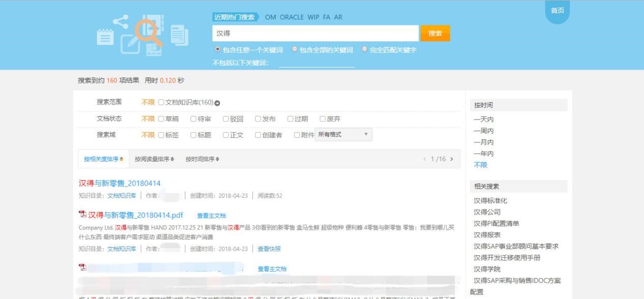
Task: Click related search 汉得公司
Action: click(487, 212)
